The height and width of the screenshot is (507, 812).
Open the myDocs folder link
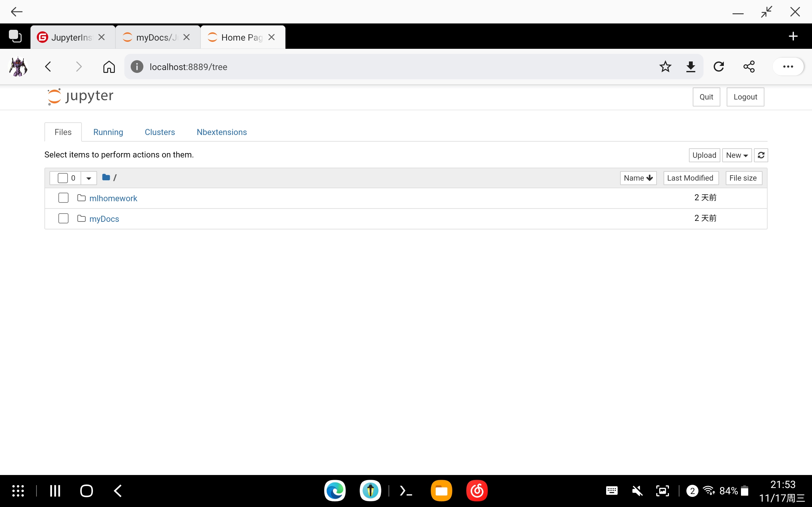(x=104, y=218)
